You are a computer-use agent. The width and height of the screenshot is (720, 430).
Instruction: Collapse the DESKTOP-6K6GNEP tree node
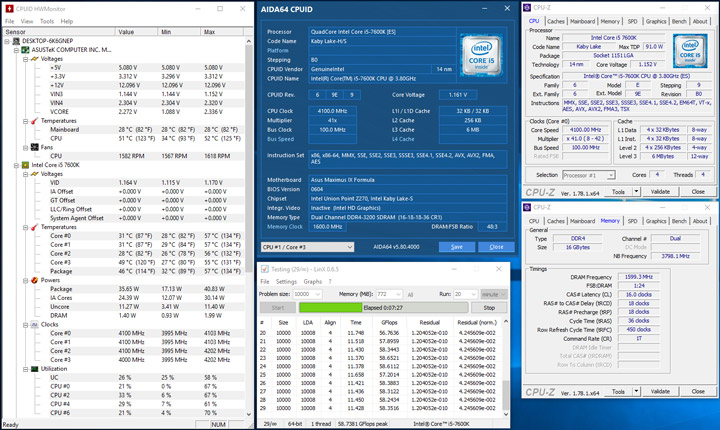click(7, 41)
